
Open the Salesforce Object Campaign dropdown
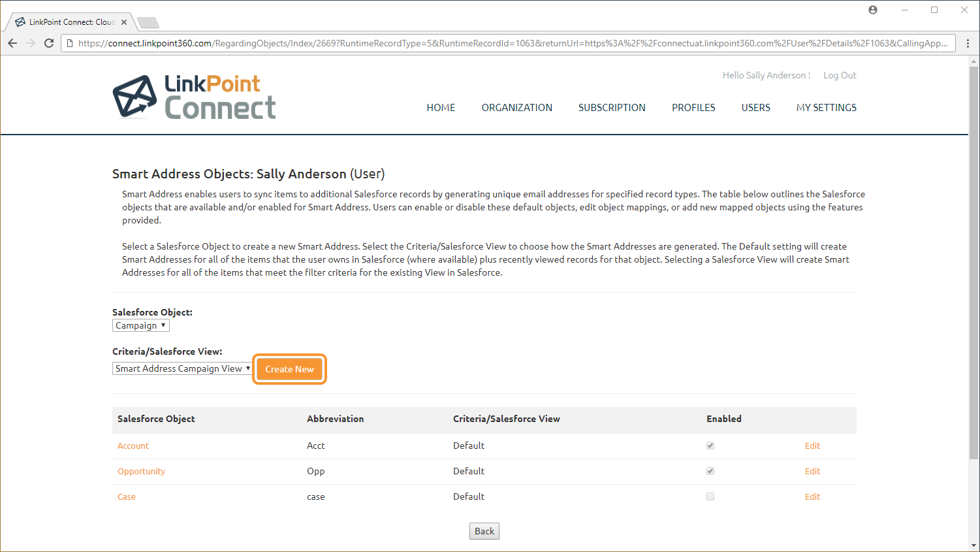[x=141, y=325]
